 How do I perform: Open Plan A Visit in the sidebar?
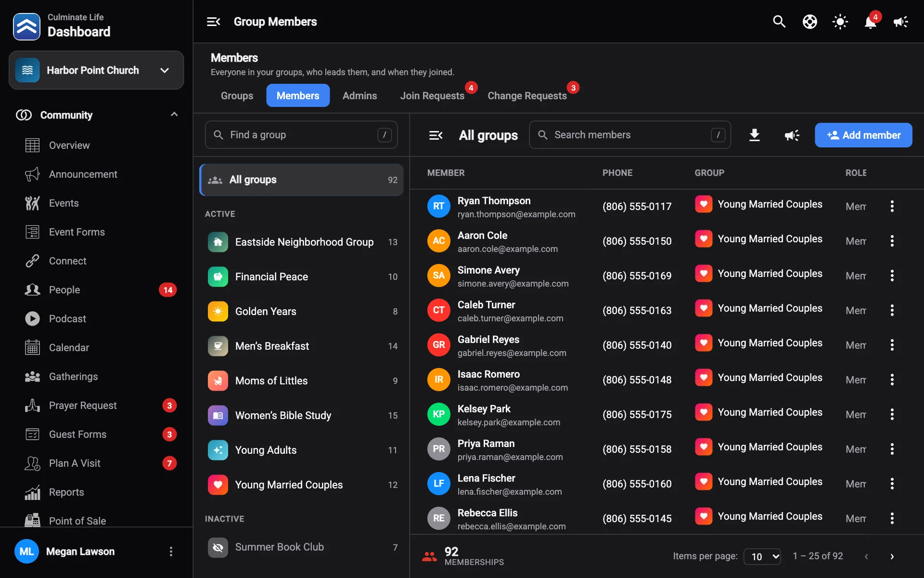96,463
